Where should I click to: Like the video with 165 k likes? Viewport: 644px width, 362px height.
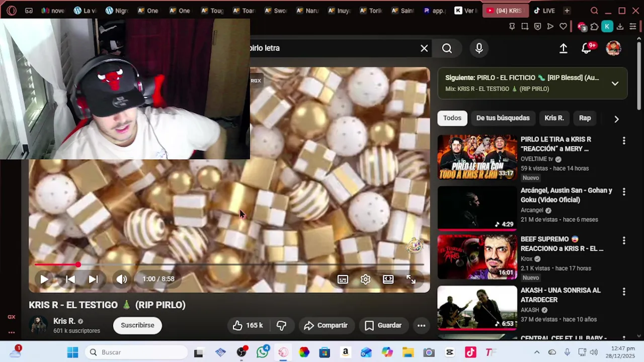[x=248, y=325]
